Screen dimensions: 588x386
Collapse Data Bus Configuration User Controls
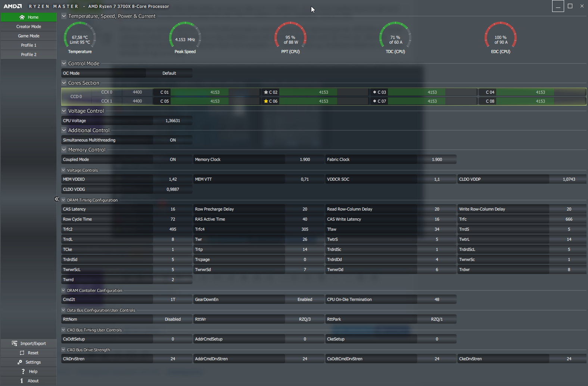click(63, 310)
